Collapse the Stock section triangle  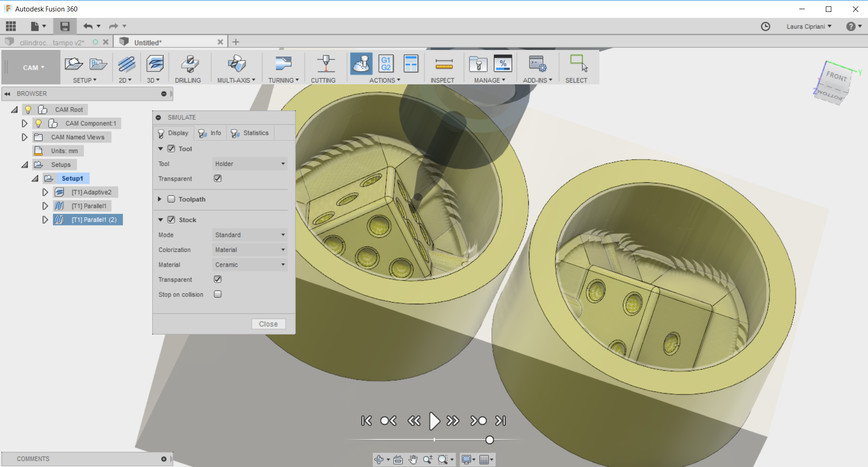160,220
